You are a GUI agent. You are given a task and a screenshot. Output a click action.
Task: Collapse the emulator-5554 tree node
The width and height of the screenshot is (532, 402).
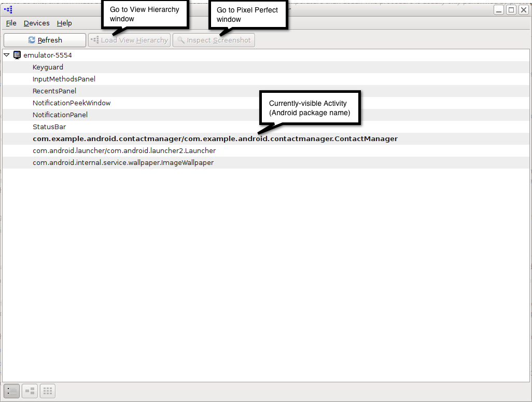coord(7,55)
